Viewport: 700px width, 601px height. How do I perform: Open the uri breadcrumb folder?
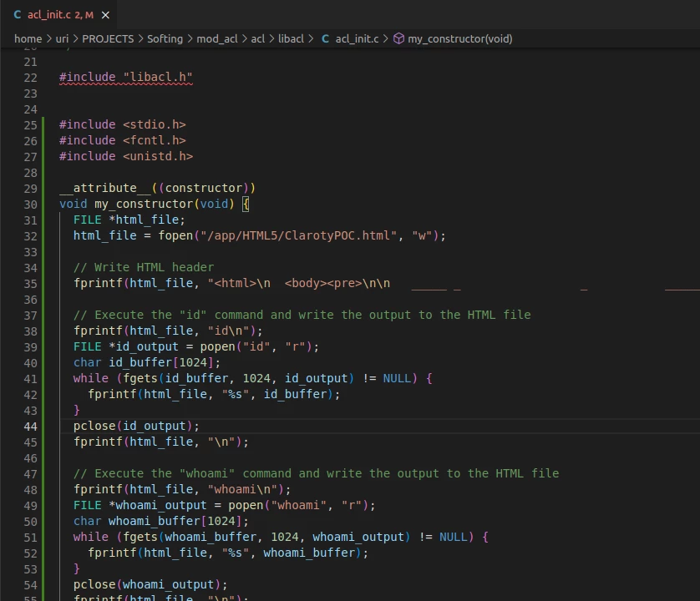pos(62,38)
